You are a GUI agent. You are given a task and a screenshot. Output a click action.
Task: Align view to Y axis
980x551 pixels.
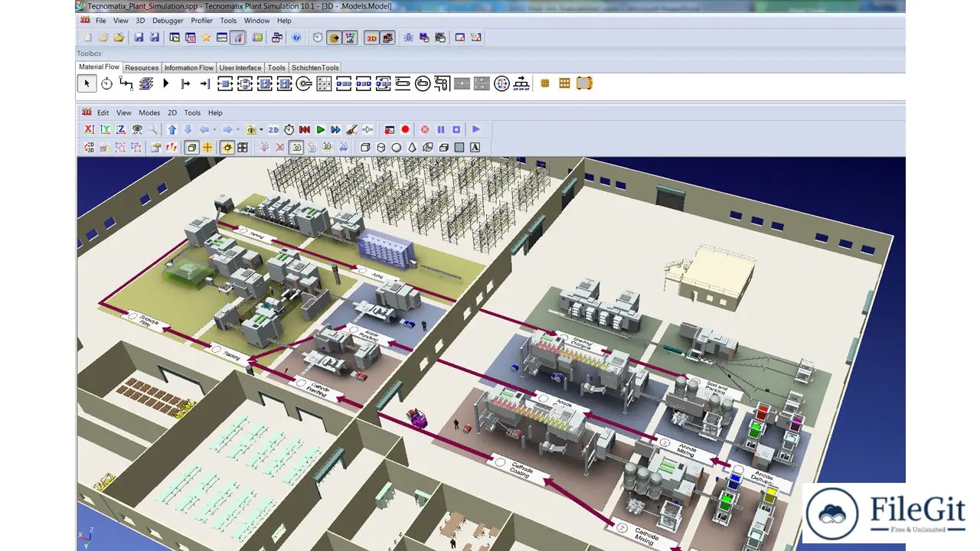point(105,130)
